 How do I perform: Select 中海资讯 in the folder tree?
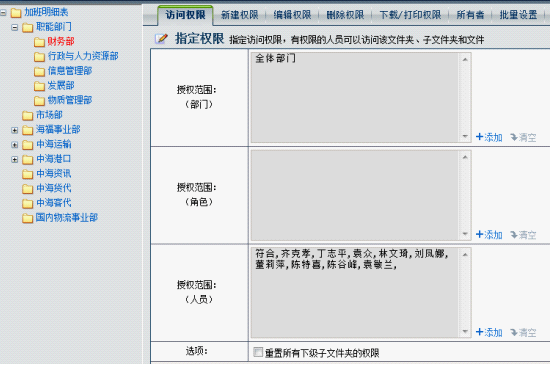[54, 173]
